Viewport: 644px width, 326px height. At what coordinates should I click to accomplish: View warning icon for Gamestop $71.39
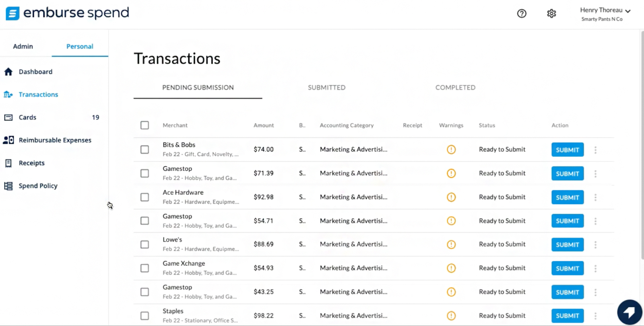(451, 173)
